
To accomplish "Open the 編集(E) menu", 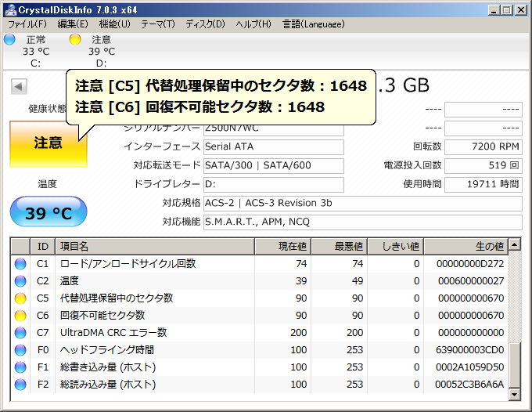I will tap(73, 24).
